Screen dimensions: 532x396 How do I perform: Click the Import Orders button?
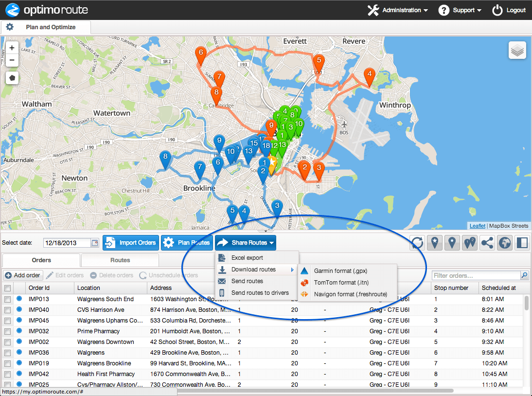click(x=131, y=243)
